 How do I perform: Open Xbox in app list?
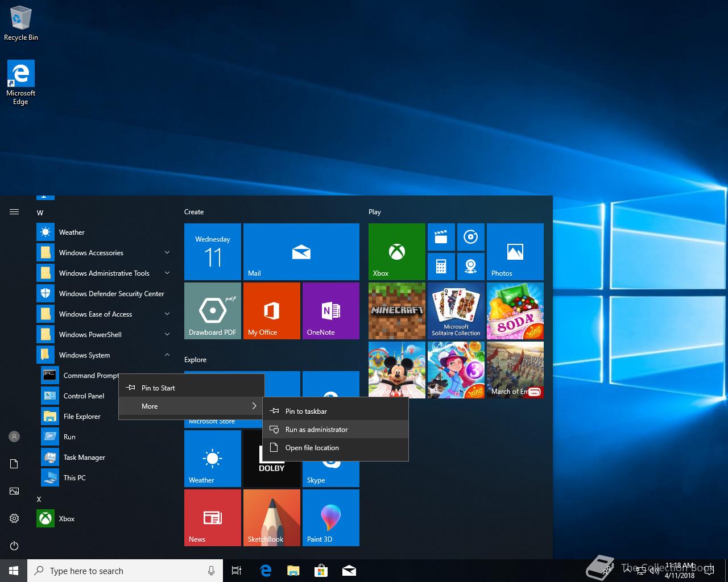click(106, 518)
